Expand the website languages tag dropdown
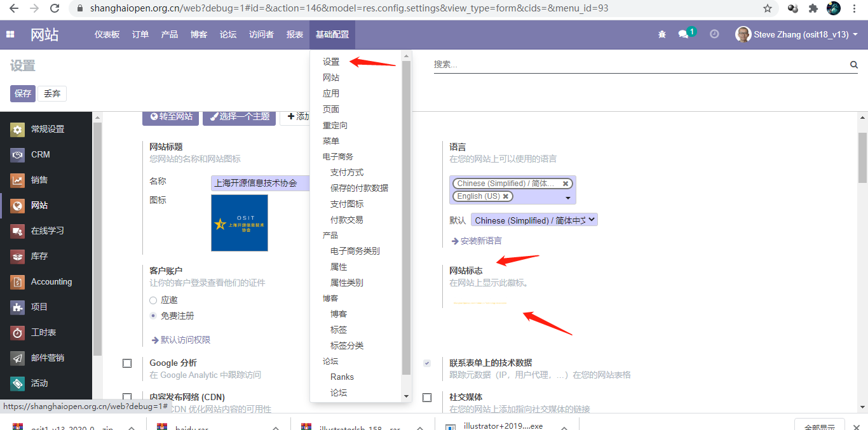Image resolution: width=868 pixels, height=430 pixels. tap(567, 198)
